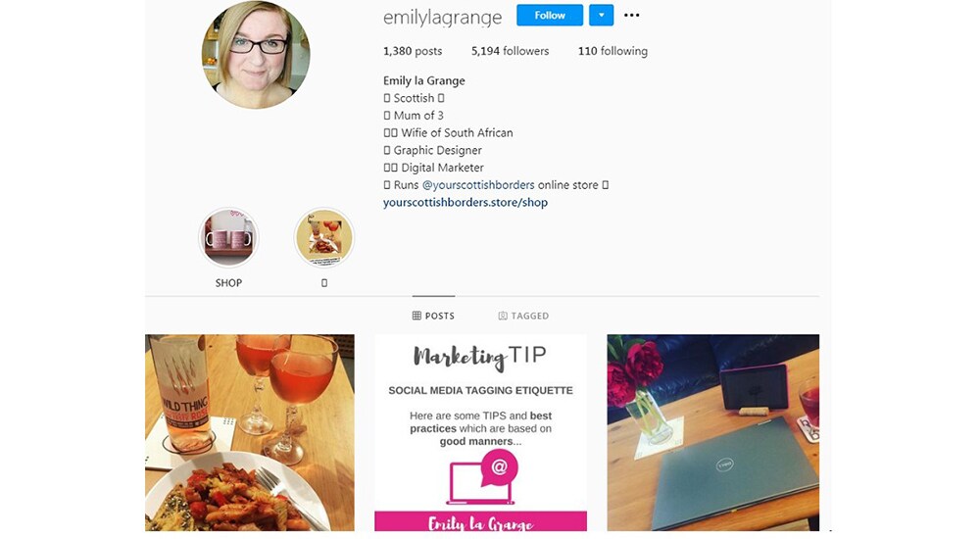
Task: Switch to the TAGGED tab
Action: 523,316
